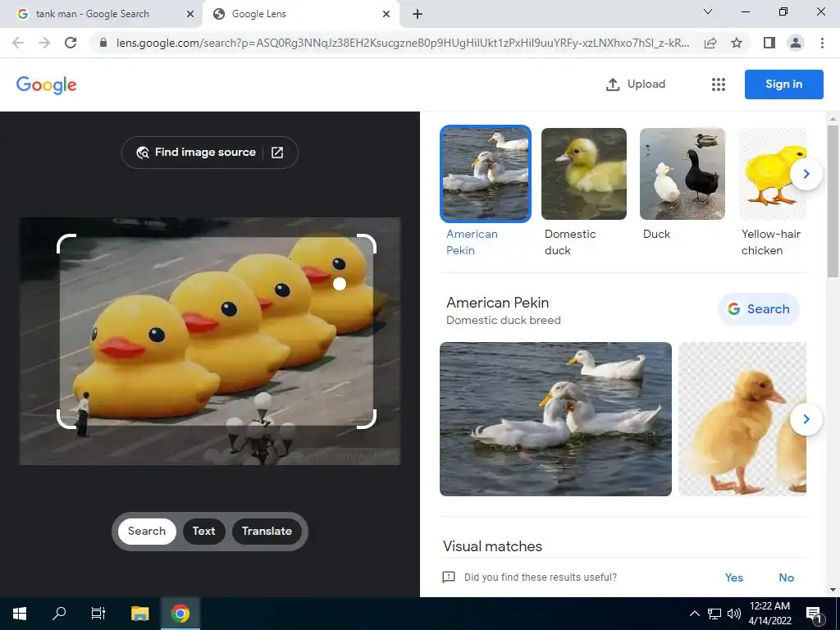The height and width of the screenshot is (630, 840).
Task: Open the yellow duckling image
Action: click(x=742, y=419)
